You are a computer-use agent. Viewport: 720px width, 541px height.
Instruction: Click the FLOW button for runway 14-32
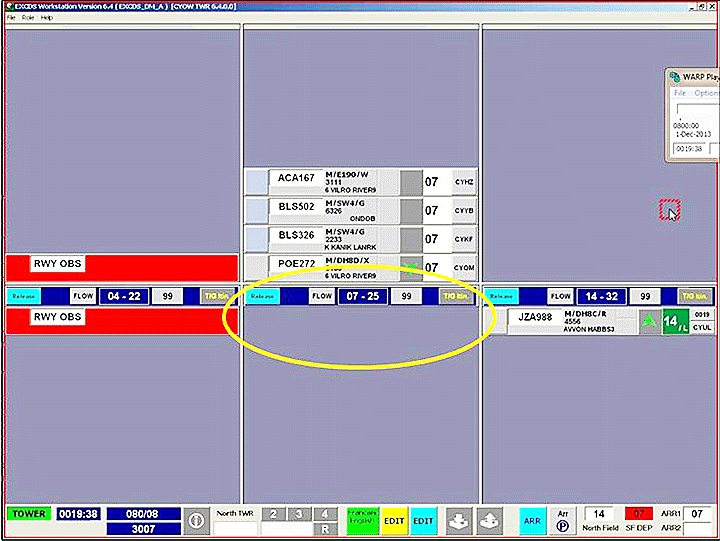(561, 296)
